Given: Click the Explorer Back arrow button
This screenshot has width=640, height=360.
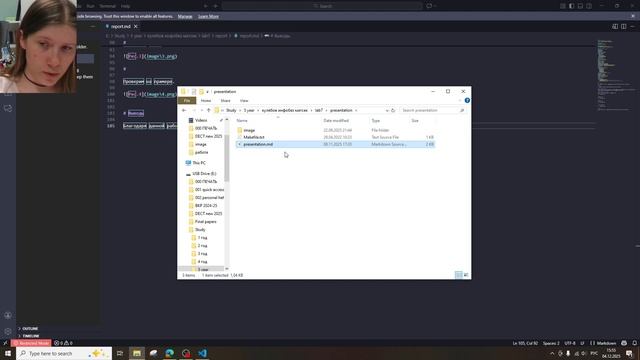Looking at the screenshot, I should click(x=184, y=110).
